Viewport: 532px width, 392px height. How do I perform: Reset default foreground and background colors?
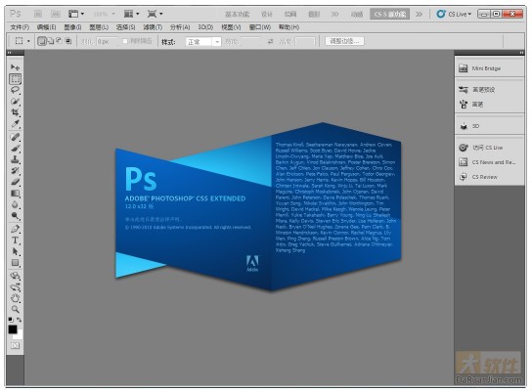click(x=11, y=320)
